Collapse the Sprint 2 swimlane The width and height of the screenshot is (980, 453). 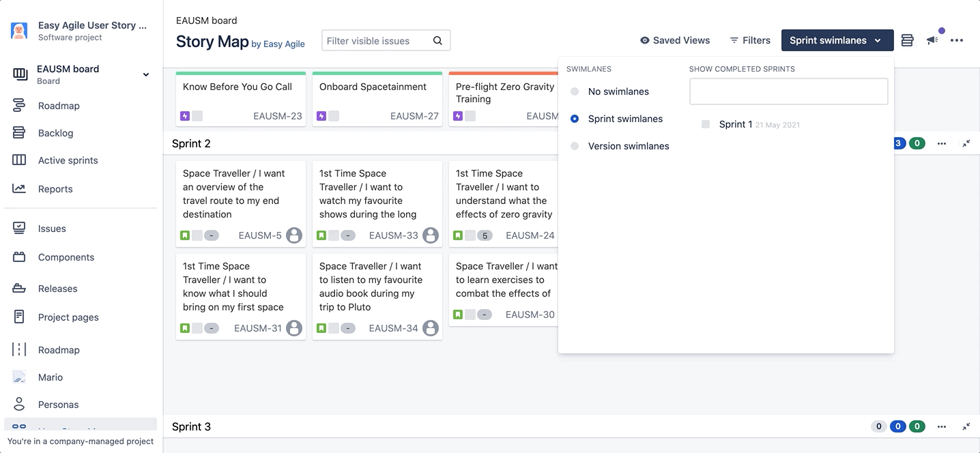tap(966, 143)
